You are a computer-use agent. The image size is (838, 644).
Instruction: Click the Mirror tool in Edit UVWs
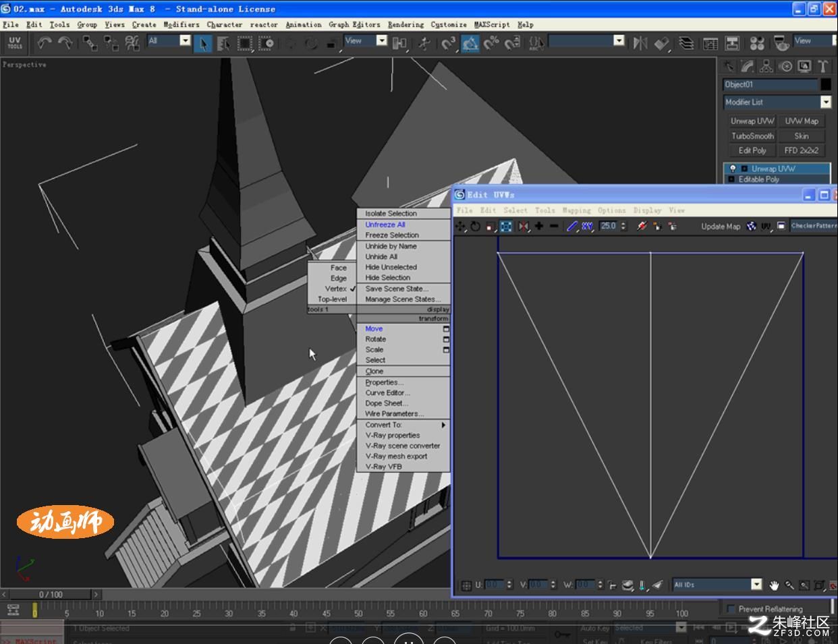tap(524, 227)
